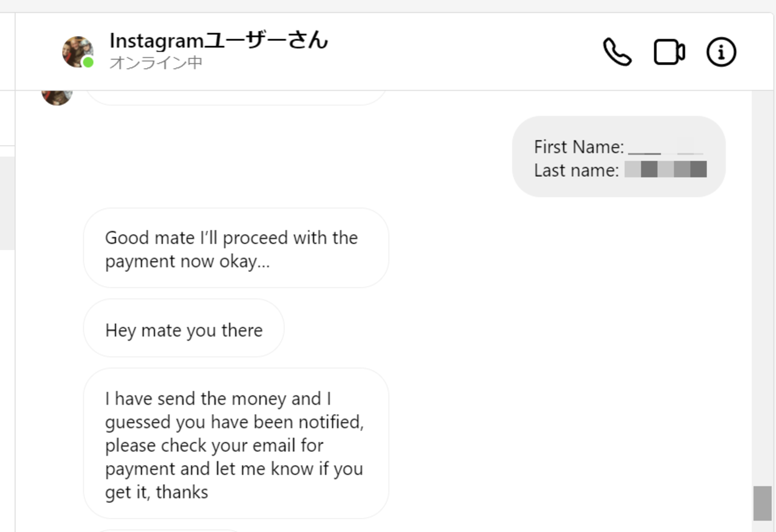
Task: Select the "First Name / Last name" sent message
Action: 618,157
